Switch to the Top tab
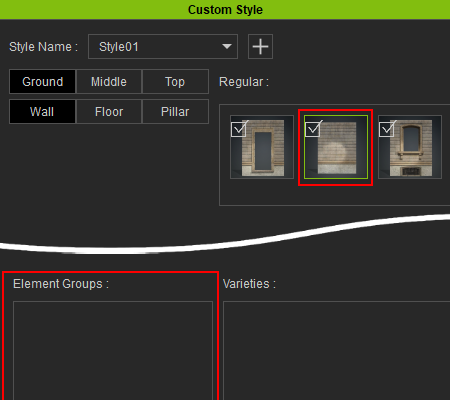This screenshot has height=400, width=450. click(x=175, y=82)
